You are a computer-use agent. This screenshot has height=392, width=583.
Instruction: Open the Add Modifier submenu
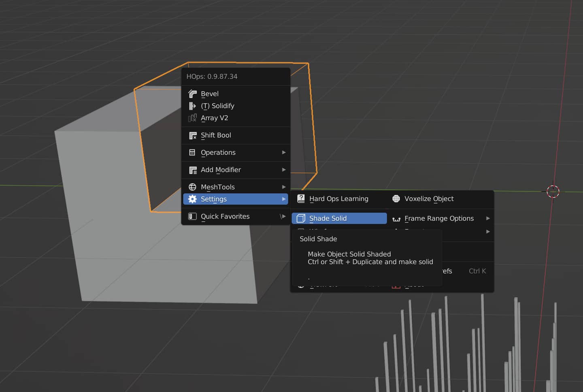tap(236, 170)
